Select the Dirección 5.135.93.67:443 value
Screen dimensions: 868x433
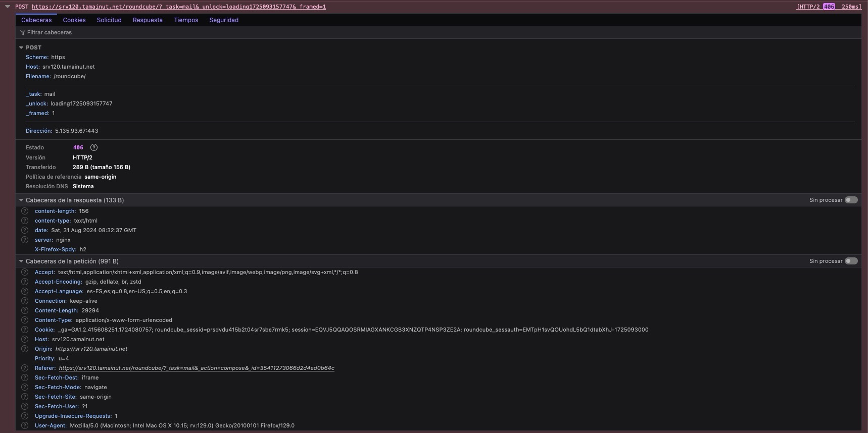[76, 131]
